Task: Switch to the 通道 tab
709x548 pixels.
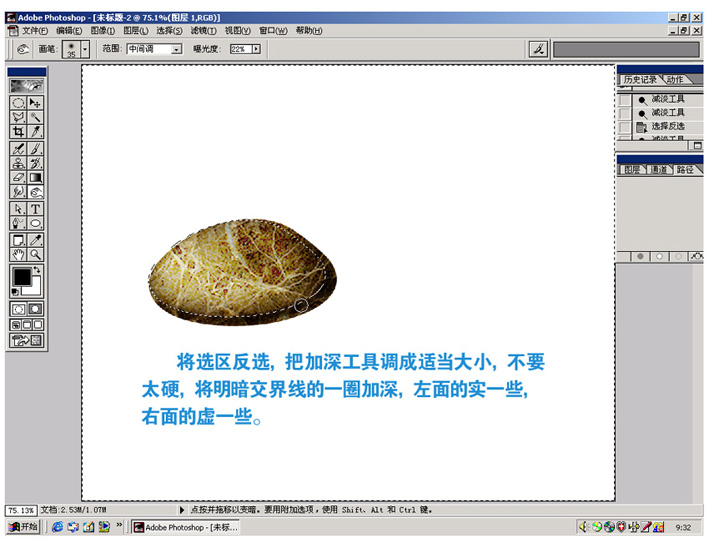Action: click(658, 170)
